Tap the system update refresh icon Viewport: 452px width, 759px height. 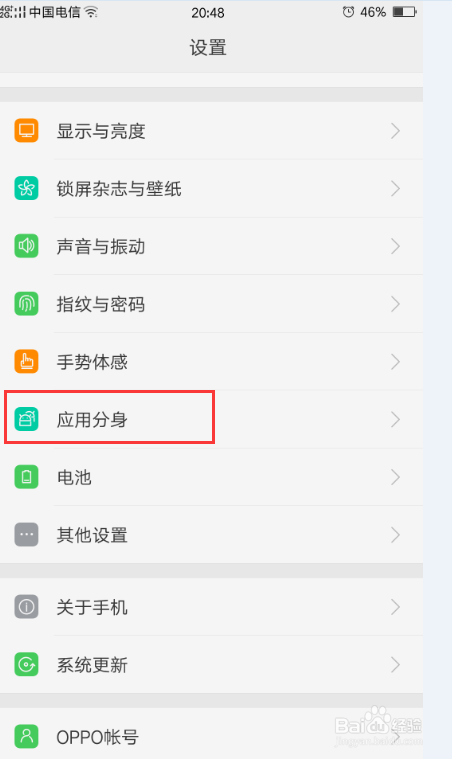26,665
